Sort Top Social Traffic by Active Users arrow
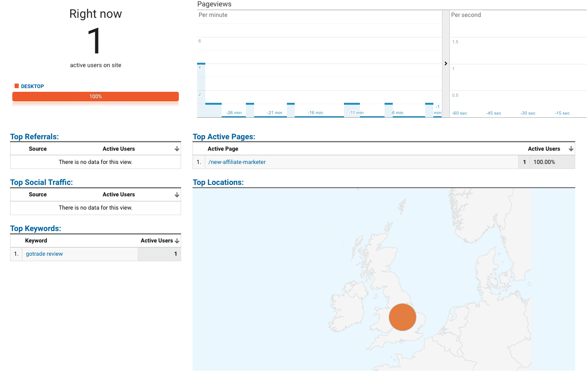Screen dimensions: 588x379 pos(177,195)
